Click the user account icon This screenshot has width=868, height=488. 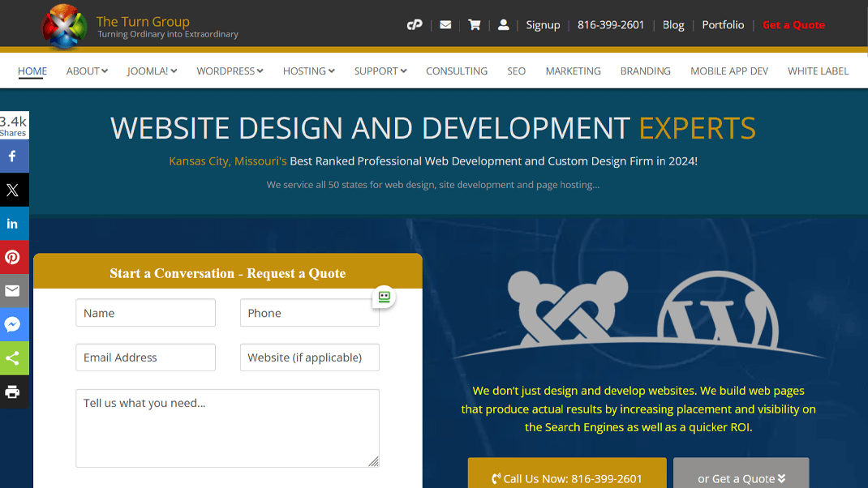pyautogui.click(x=504, y=25)
